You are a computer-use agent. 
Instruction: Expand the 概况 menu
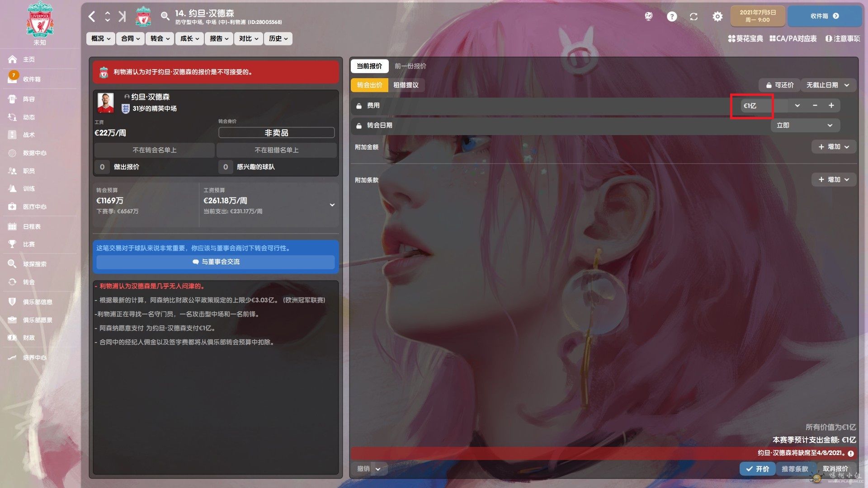[100, 38]
